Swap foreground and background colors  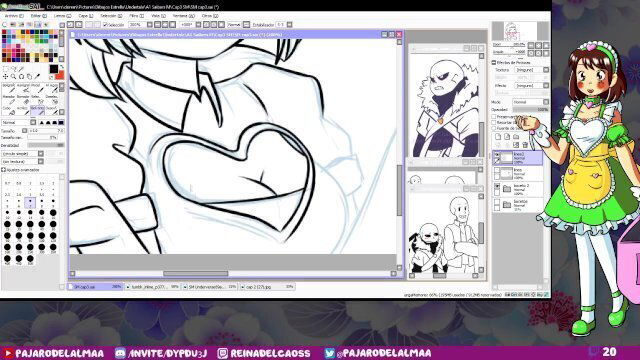pyautogui.click(x=62, y=67)
